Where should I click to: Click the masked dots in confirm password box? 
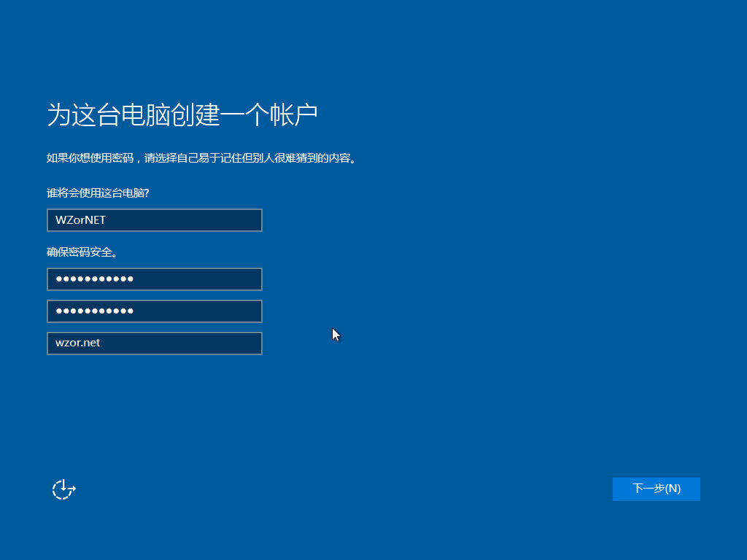point(94,311)
